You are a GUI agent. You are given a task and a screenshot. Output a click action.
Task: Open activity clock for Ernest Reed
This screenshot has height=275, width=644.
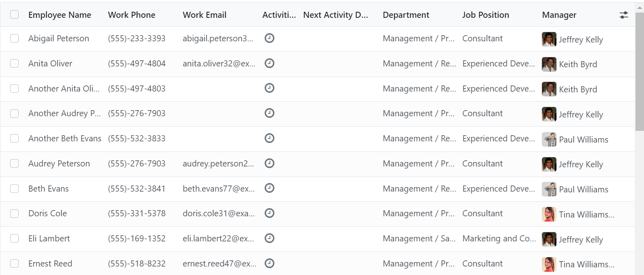tap(270, 263)
